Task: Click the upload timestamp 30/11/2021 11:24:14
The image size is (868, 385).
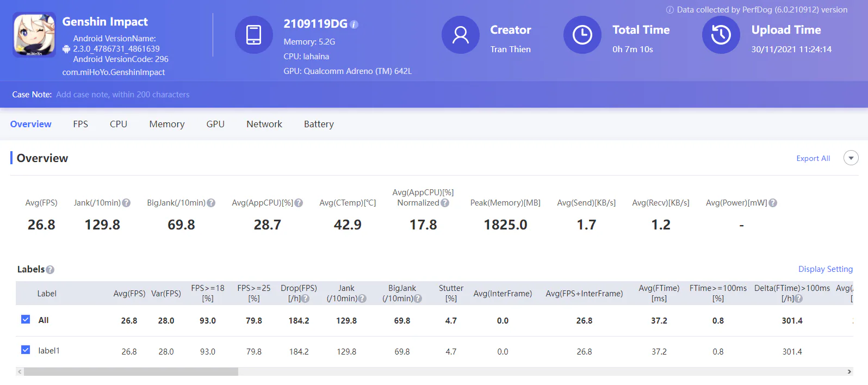Action: point(791,49)
